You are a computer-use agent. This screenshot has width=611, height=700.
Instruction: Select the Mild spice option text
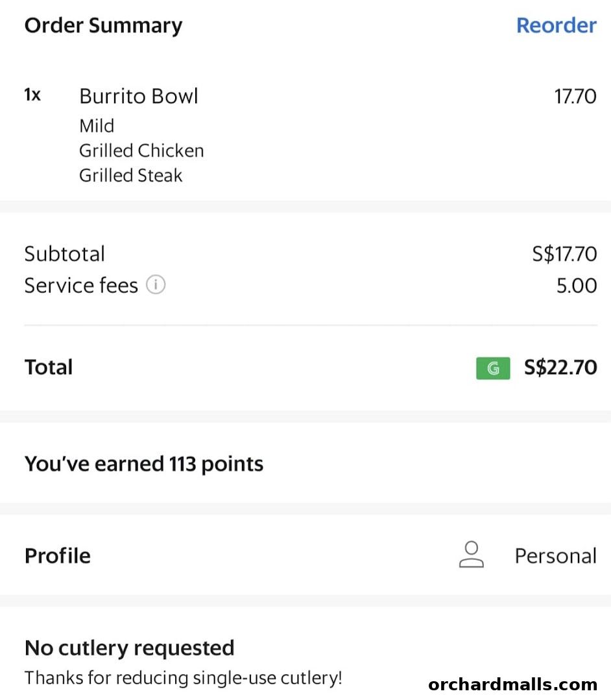pos(97,126)
